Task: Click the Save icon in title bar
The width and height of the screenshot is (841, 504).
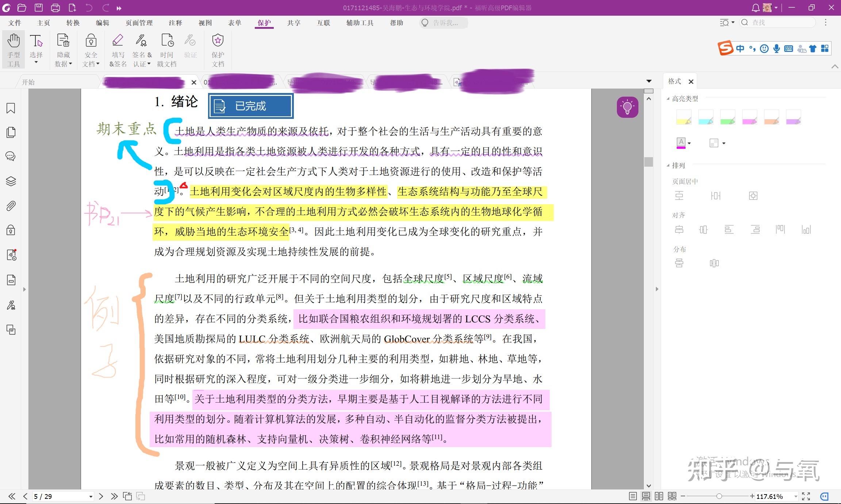Action: 39,8
